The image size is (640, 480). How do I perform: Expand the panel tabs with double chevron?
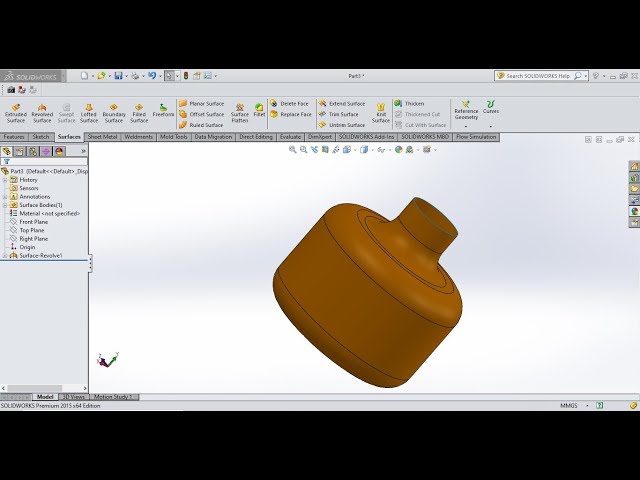(83, 151)
